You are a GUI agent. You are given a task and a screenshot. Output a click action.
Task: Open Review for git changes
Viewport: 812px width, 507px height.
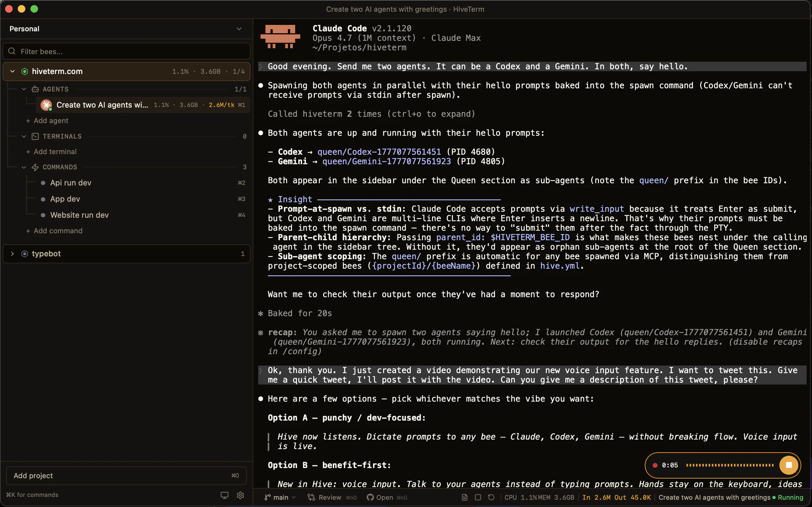pos(325,497)
